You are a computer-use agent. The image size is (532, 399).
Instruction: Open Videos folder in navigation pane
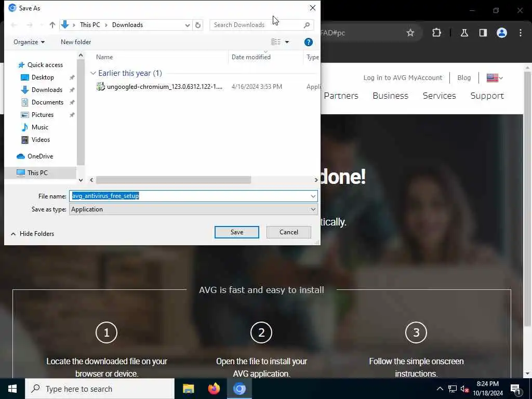pyautogui.click(x=41, y=140)
